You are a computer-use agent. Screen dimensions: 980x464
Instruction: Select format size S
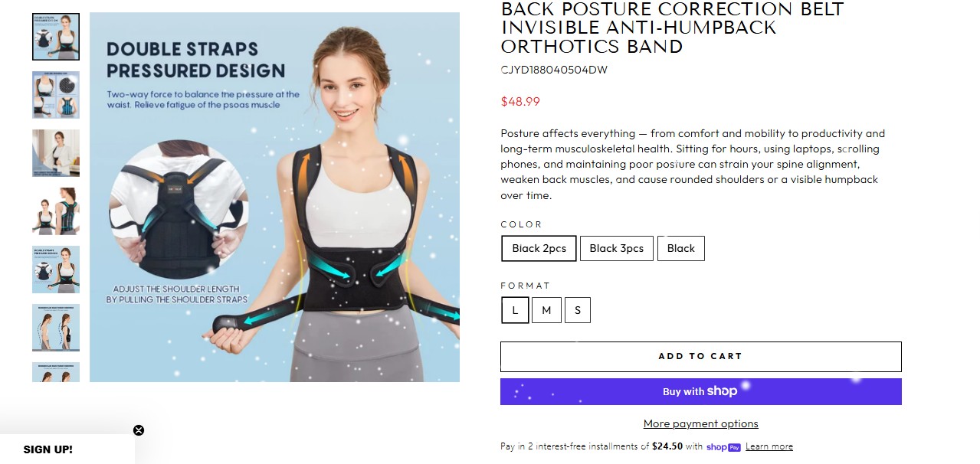(x=578, y=310)
